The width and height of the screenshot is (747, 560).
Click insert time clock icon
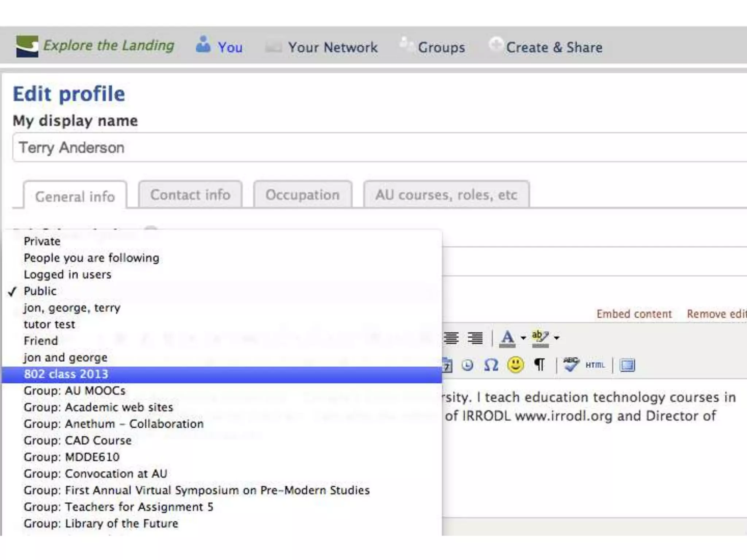(x=467, y=365)
